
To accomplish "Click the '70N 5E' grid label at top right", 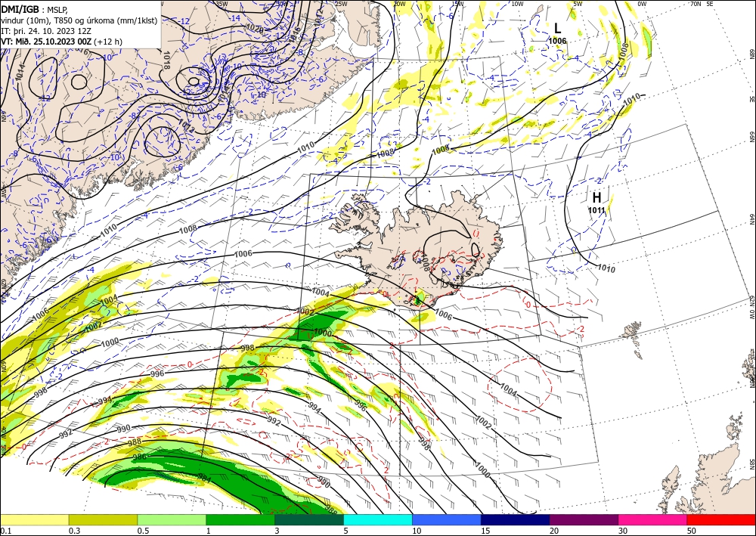I will [702, 4].
